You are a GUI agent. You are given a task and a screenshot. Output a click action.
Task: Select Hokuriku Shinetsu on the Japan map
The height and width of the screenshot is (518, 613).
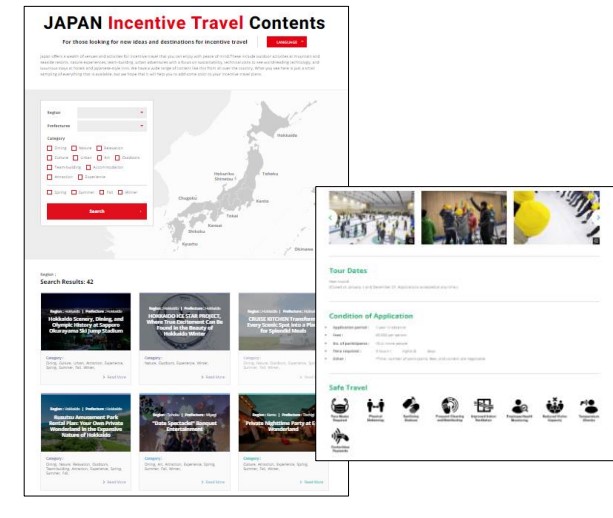click(224, 176)
